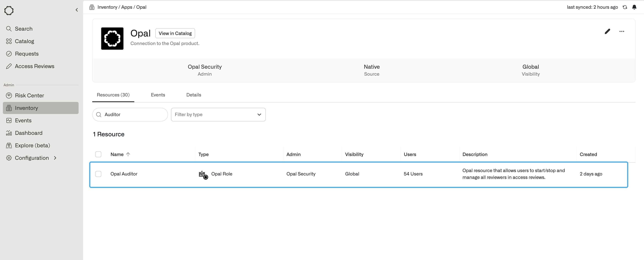Screen dimensions: 644x260
Task: Sort by the Name column arrow
Action: click(x=128, y=154)
